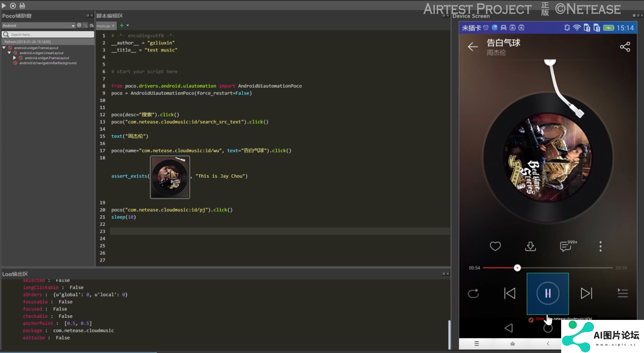Click the song title 告白气球
Viewport: 644px width, 353px height.
[x=503, y=43]
